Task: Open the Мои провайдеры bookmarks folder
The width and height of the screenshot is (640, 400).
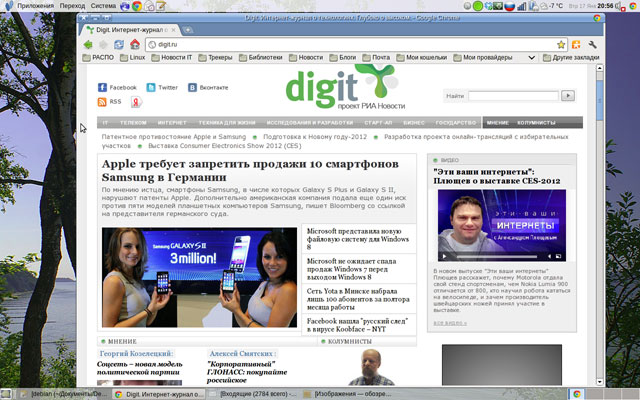Action: point(483,58)
